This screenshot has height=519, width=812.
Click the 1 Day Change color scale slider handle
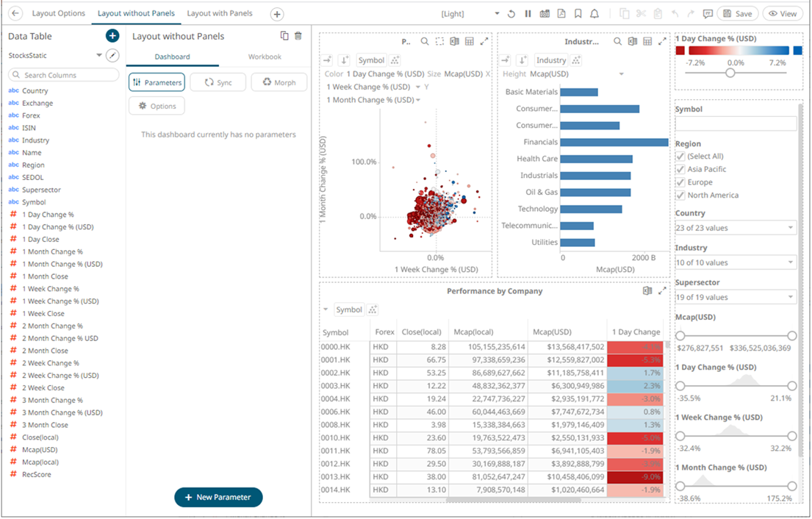click(x=730, y=73)
